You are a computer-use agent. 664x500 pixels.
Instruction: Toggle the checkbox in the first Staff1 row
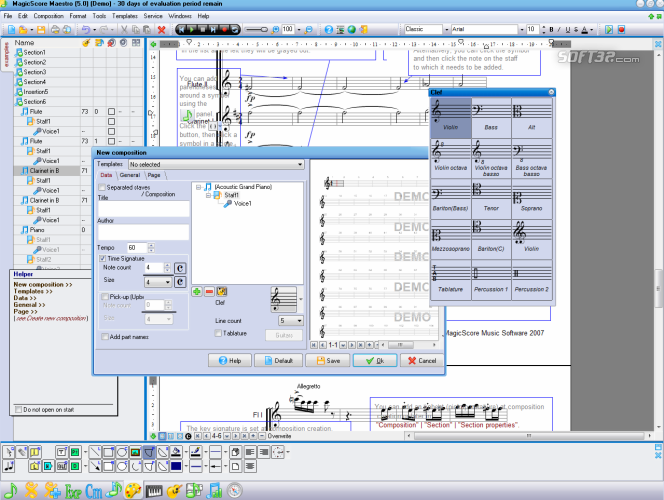(111, 122)
